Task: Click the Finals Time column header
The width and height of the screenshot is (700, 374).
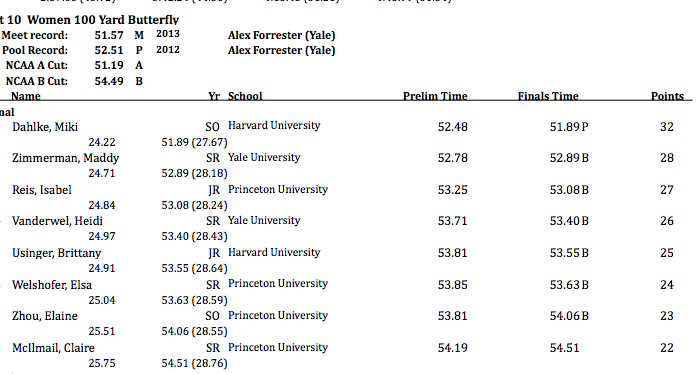Action: point(548,96)
